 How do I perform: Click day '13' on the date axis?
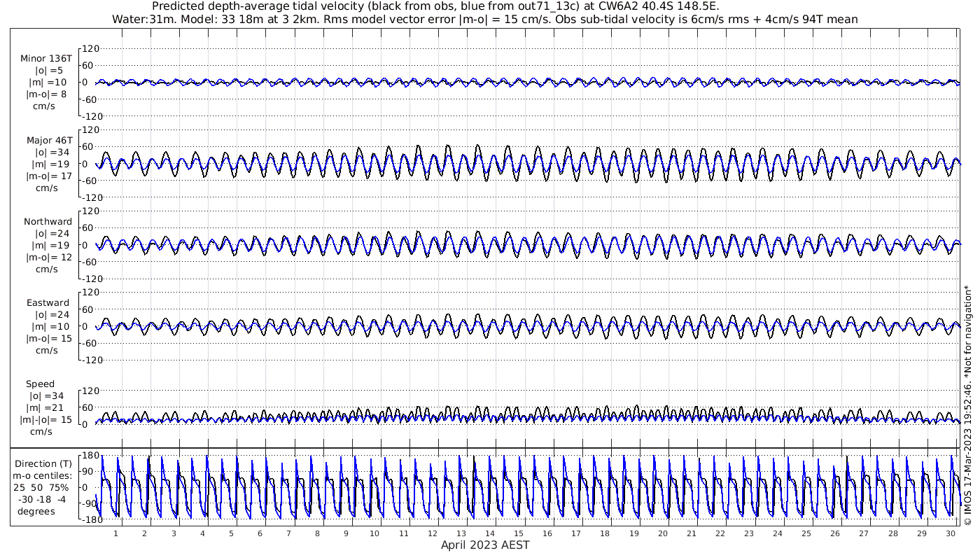(x=461, y=533)
